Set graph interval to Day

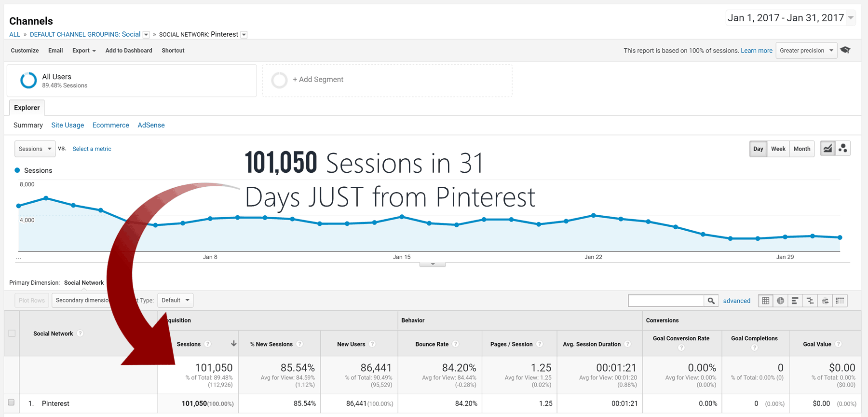758,149
